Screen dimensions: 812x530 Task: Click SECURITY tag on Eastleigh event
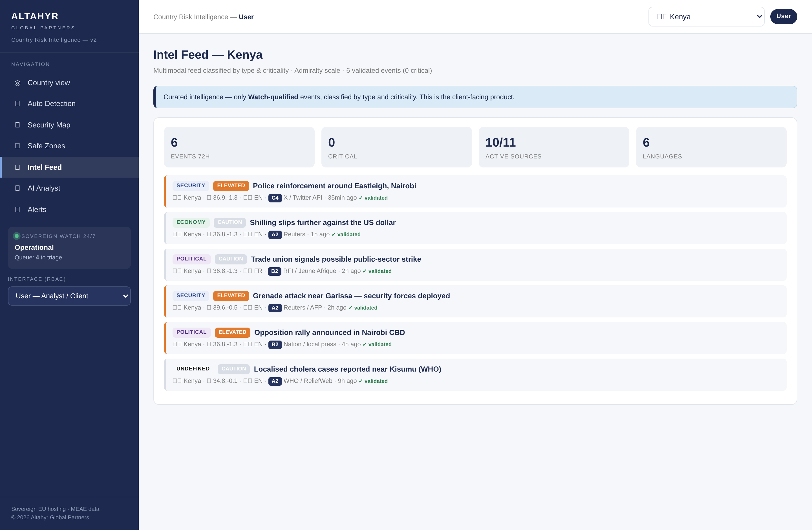(x=191, y=185)
